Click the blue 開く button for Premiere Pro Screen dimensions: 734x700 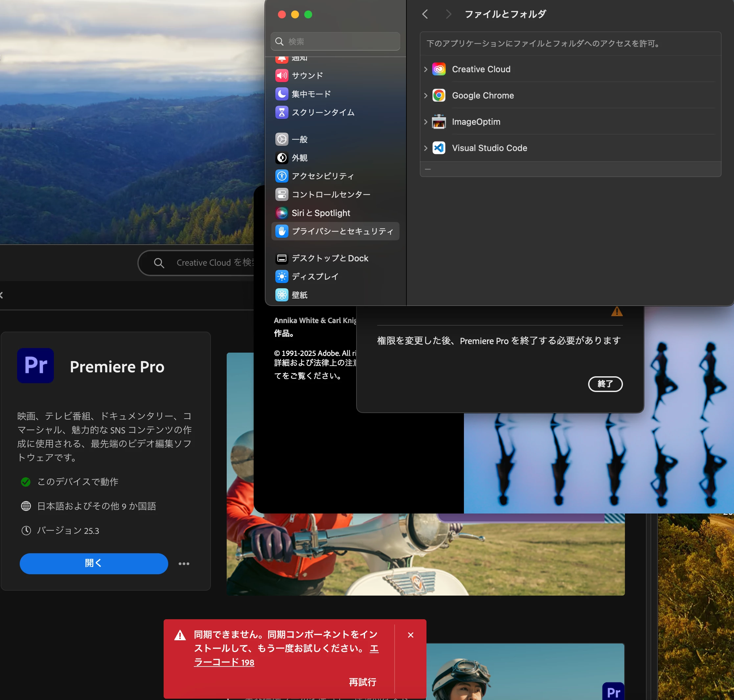(94, 563)
